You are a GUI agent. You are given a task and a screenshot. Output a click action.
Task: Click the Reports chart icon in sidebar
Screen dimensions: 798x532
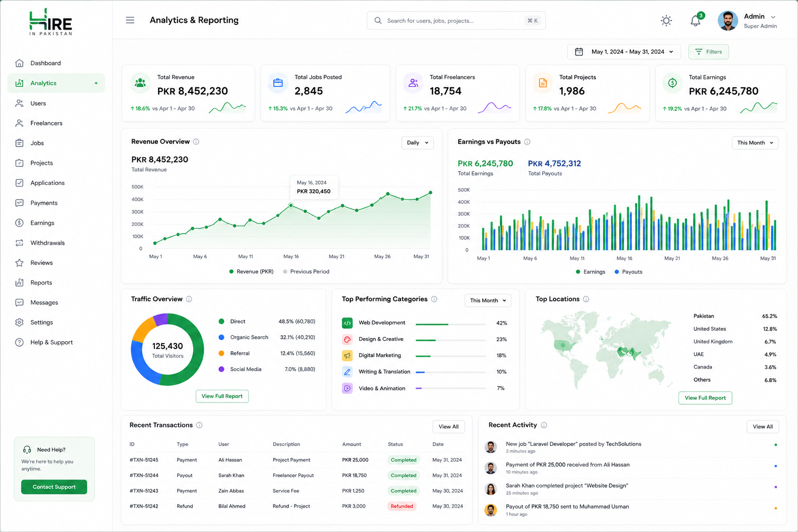coord(19,283)
